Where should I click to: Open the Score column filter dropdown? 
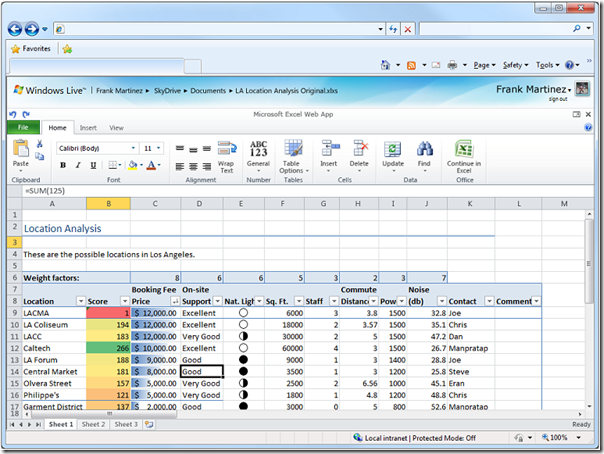[125, 301]
